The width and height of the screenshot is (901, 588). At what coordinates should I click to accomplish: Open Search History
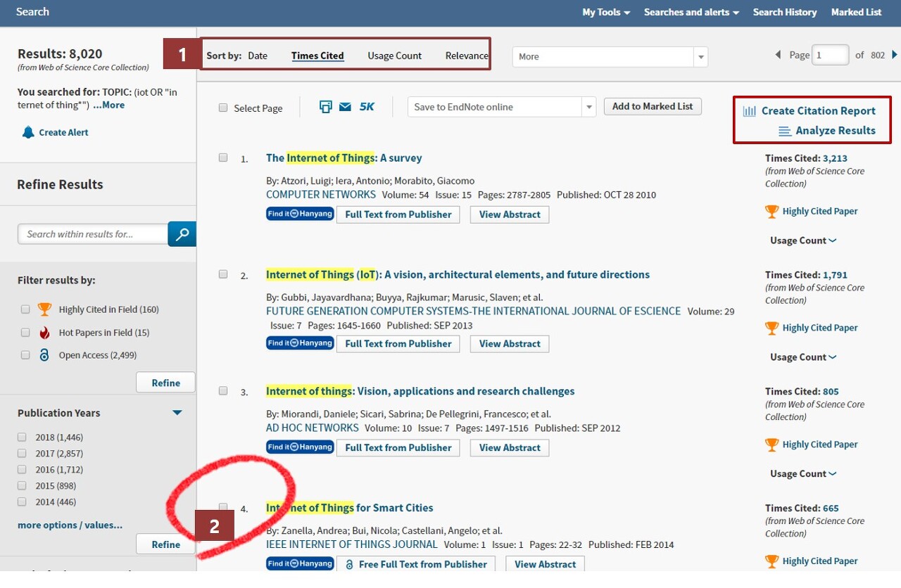785,12
